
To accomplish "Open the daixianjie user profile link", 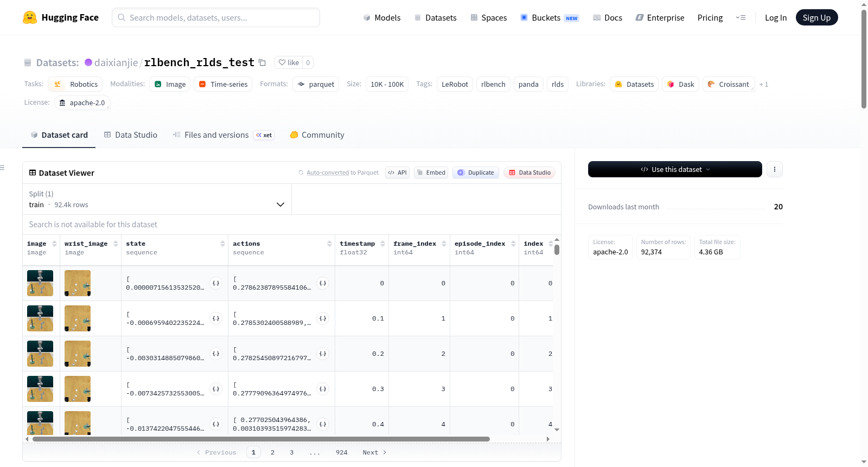I will point(116,62).
